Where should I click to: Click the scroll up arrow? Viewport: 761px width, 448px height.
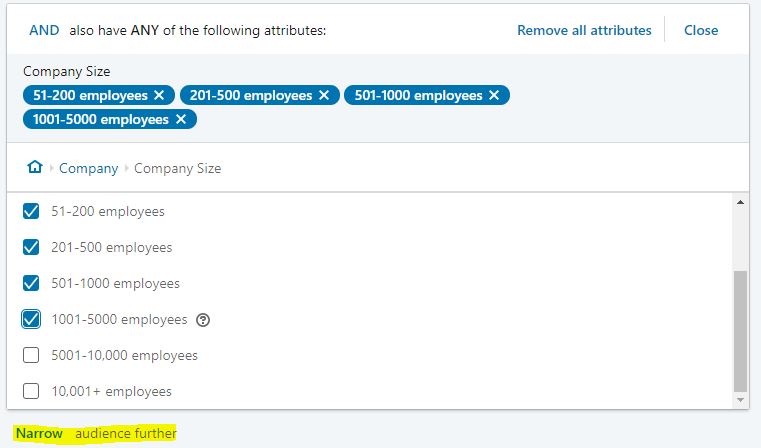[x=740, y=202]
